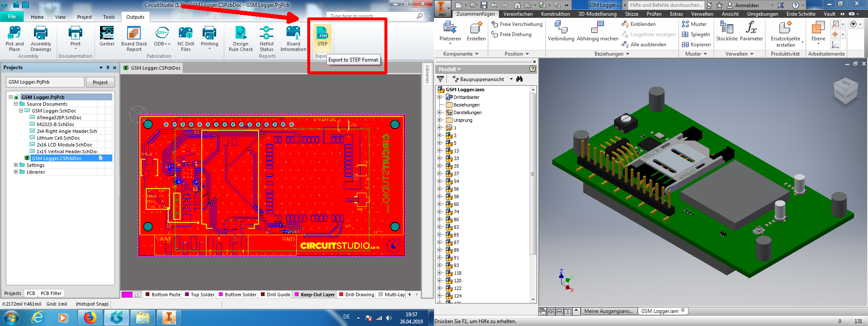Open Libraries side panel tab
868x326 pixels.
[427, 74]
